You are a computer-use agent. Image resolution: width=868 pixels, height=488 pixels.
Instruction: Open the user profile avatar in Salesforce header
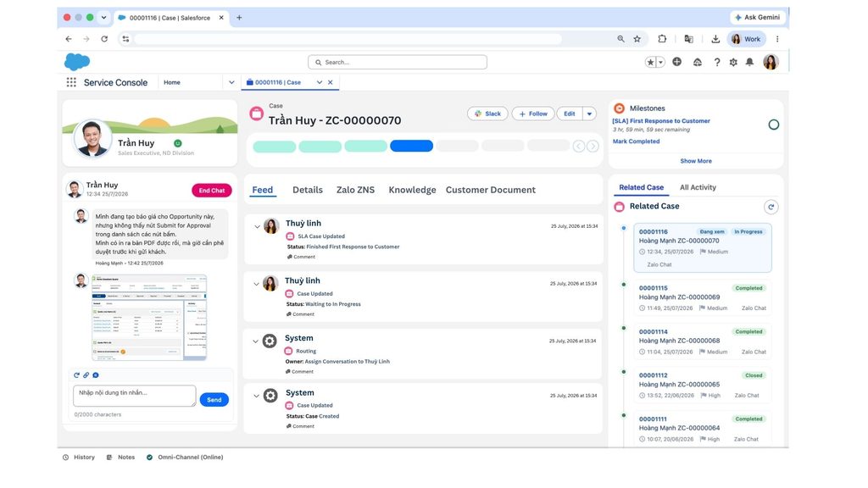(771, 62)
